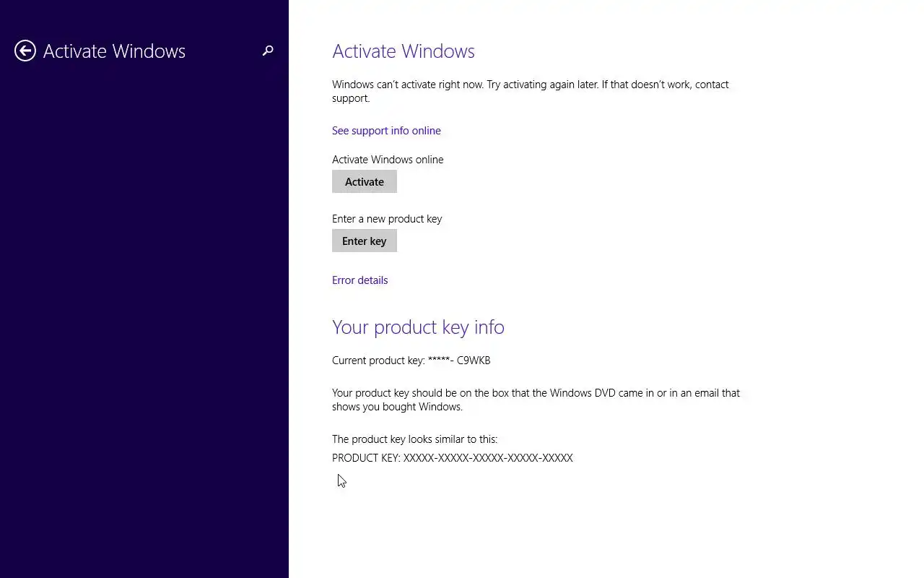
Task: Click the Your product key info heading
Action: coord(418,327)
